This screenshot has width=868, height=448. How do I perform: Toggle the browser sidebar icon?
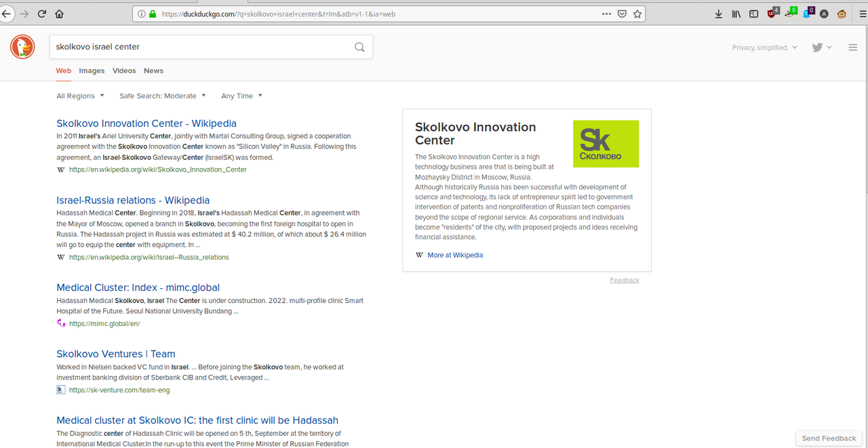pos(753,14)
